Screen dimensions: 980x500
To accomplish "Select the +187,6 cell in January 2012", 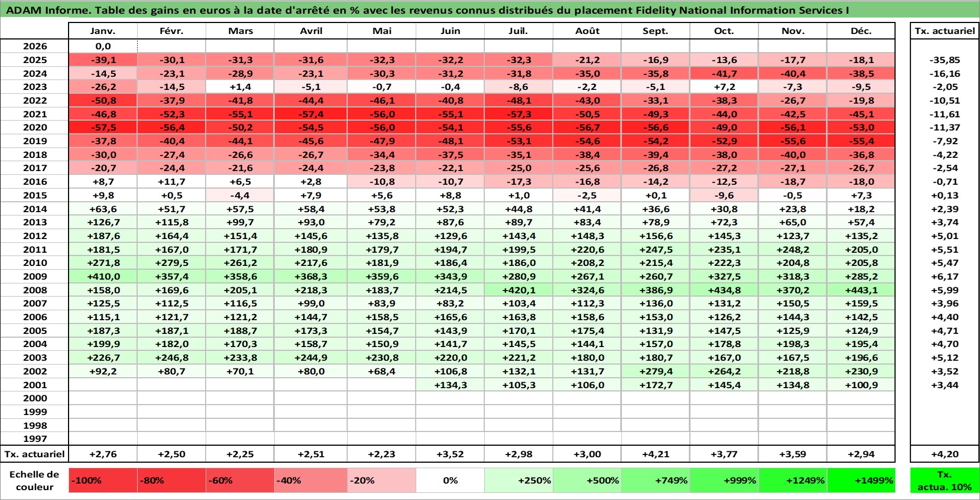I will (x=103, y=236).
